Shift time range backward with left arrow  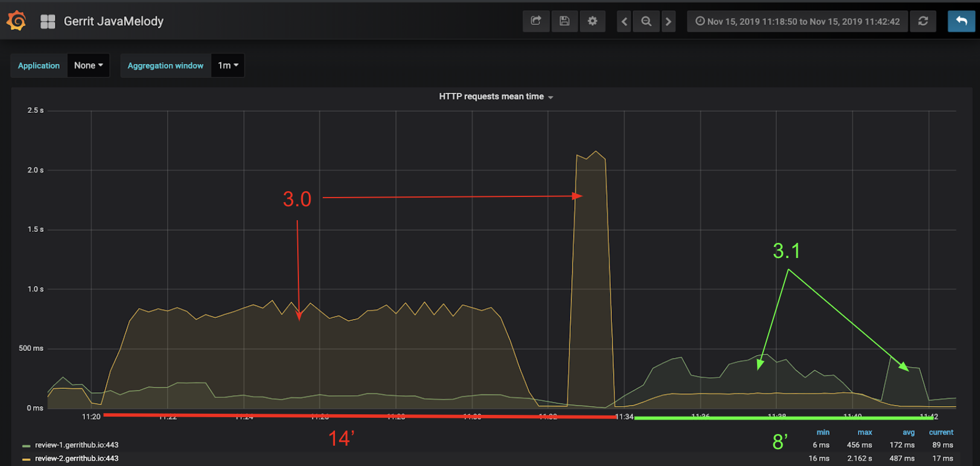(x=624, y=21)
